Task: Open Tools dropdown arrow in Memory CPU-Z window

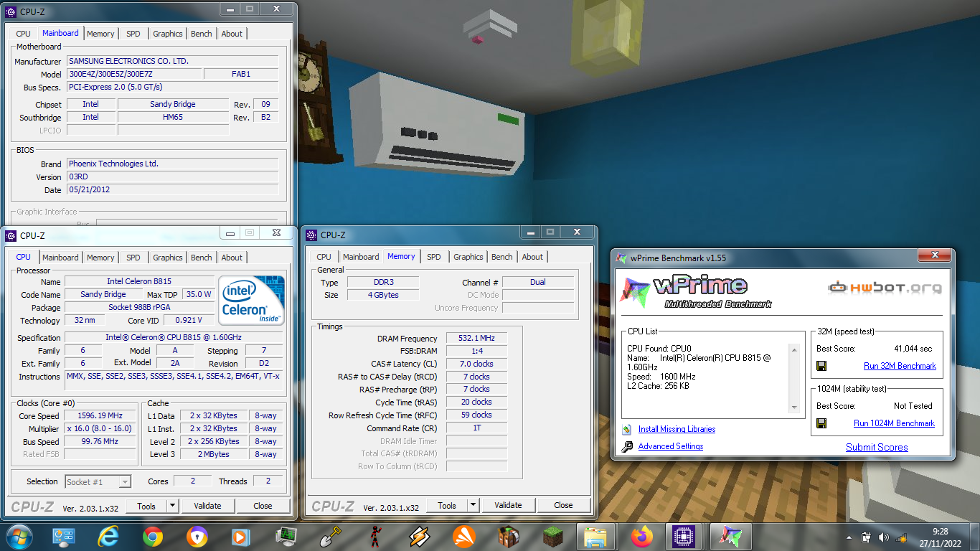Action: (x=473, y=505)
